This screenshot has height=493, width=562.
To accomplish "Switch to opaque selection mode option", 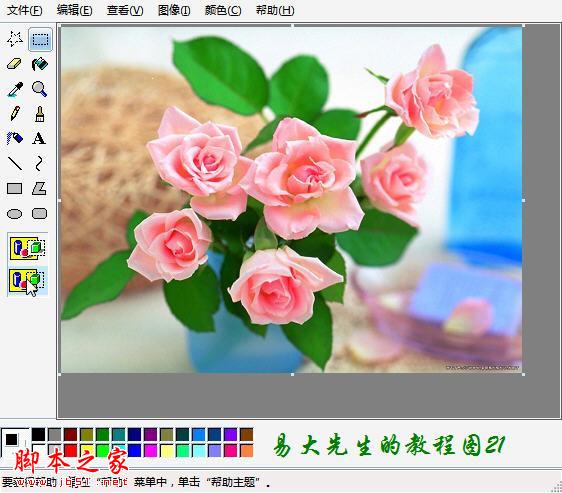I will click(x=28, y=248).
